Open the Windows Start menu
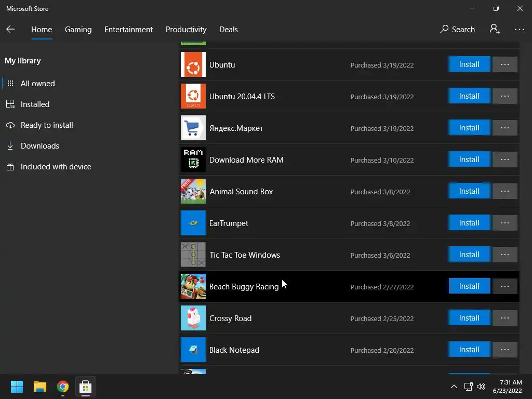This screenshot has width=532, height=399. 17,387
